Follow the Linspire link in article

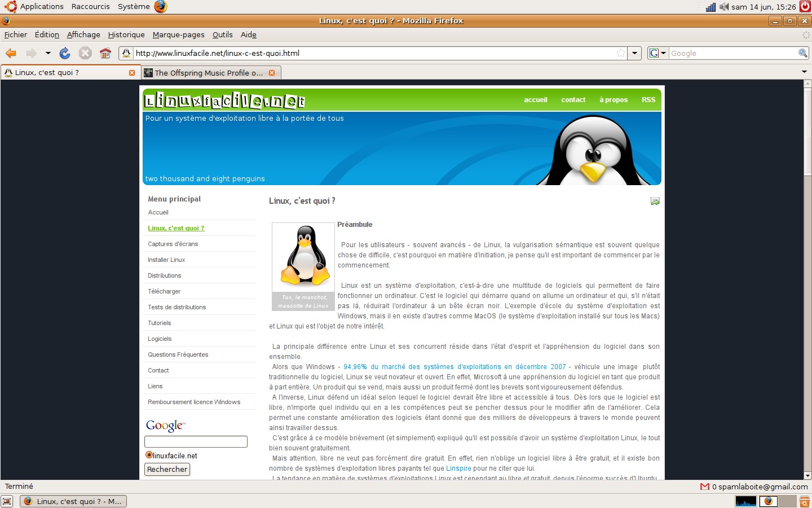(458, 468)
